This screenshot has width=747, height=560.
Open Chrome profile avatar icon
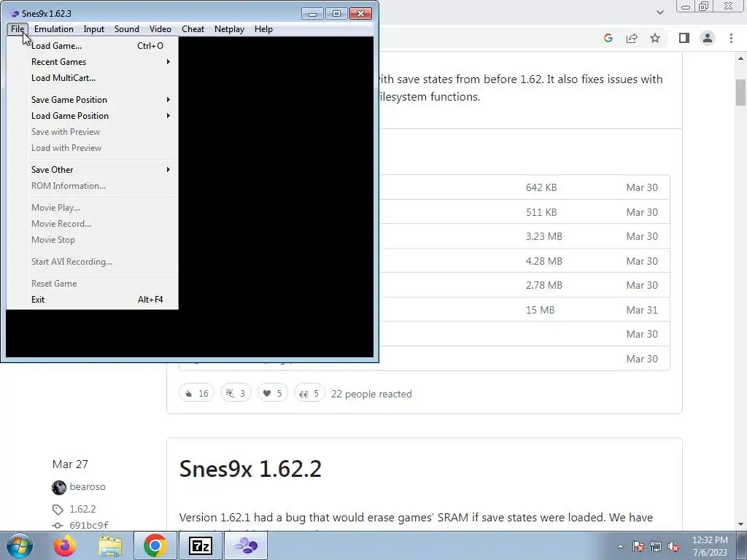point(708,38)
